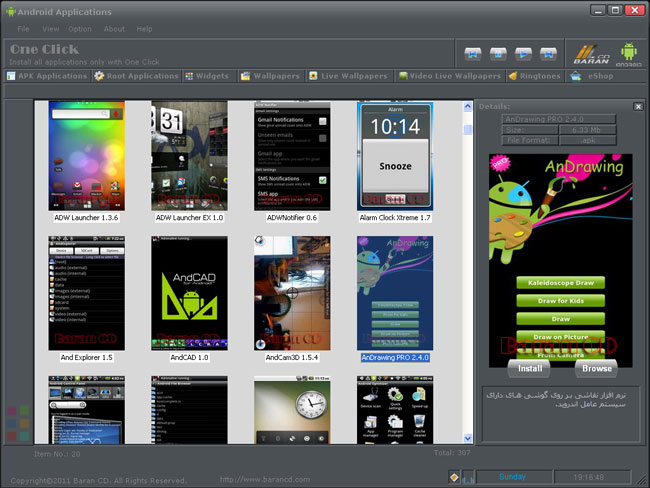Screen dimensions: 650x488
Task: Open the eShop tab
Action: point(592,76)
